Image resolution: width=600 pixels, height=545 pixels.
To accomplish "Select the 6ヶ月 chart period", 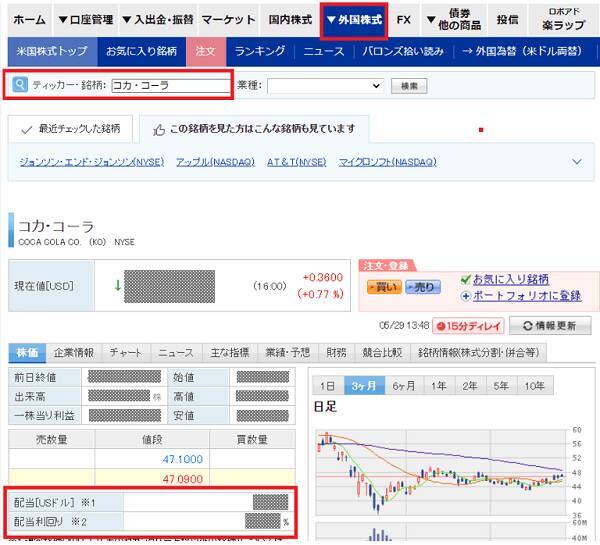I will tap(404, 386).
